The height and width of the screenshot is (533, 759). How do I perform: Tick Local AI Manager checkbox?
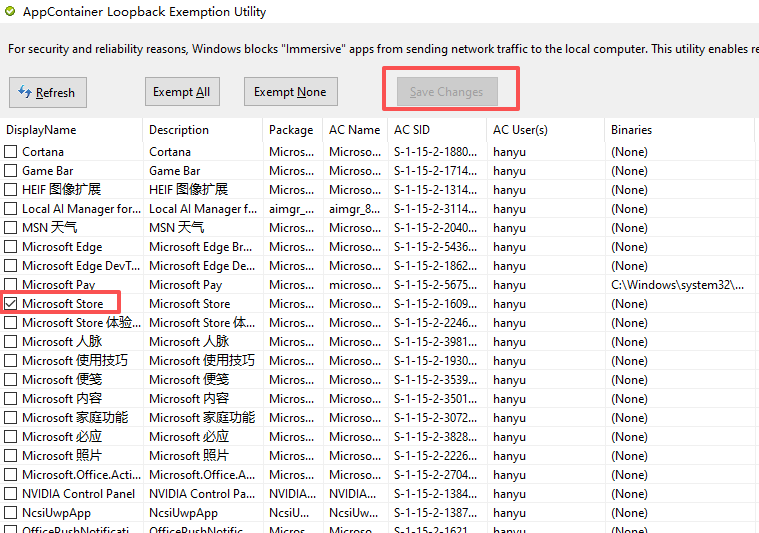tap(10, 209)
